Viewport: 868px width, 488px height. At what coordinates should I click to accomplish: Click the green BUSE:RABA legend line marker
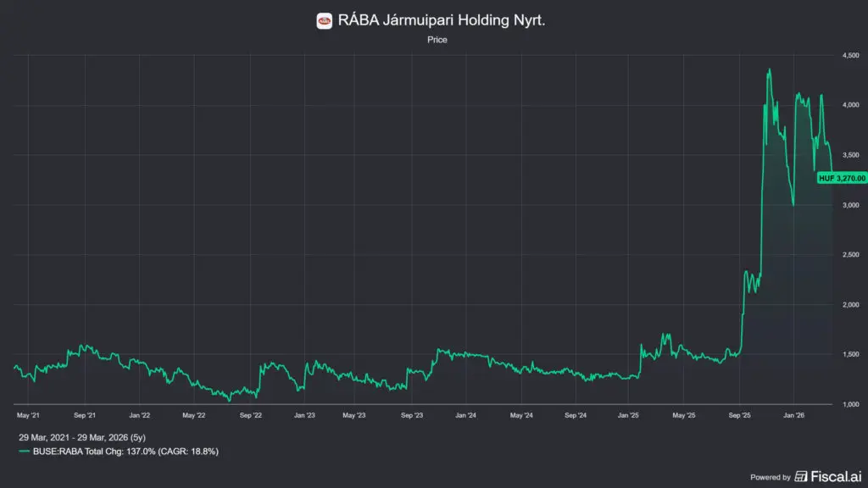coord(24,452)
